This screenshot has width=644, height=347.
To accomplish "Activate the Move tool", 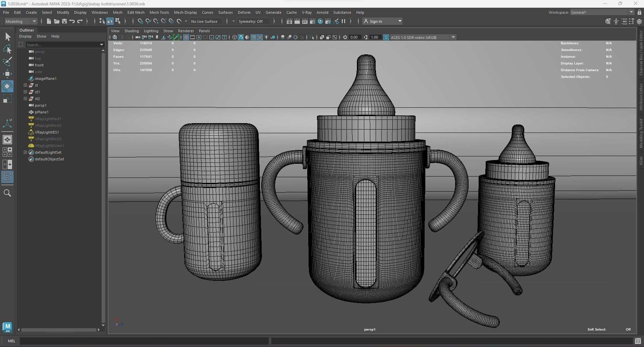I will (7, 74).
